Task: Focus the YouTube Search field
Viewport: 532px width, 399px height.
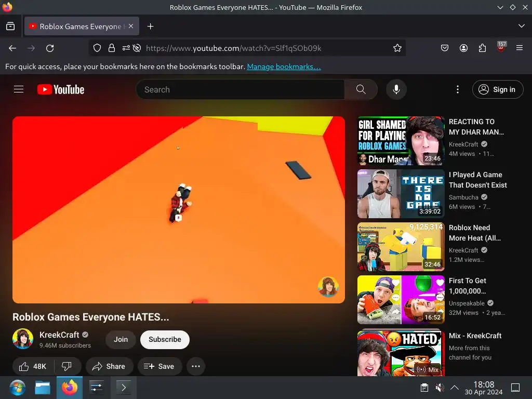Action: coord(240,89)
